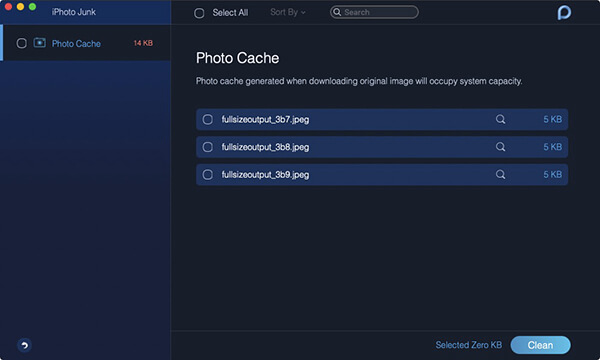Click the fullsizeoutput_3b9.jpeg file name

click(x=265, y=174)
